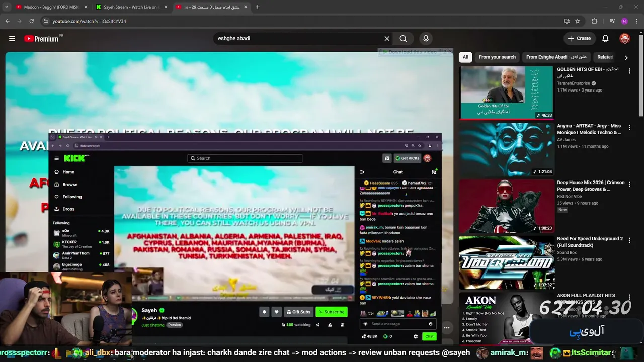
Task: Start voice search with the microphone
Action: pyautogui.click(x=426, y=38)
